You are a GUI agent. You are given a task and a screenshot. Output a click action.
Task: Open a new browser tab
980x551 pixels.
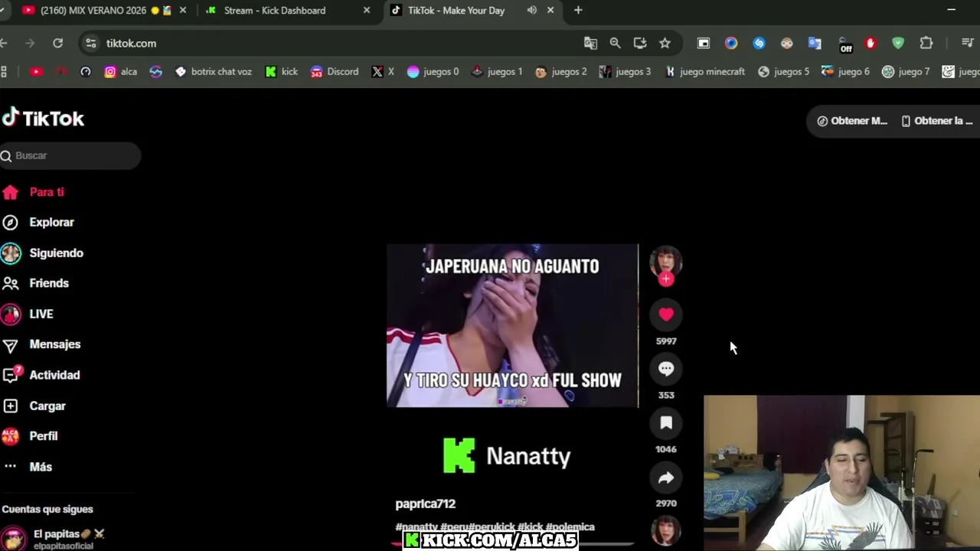click(x=578, y=10)
